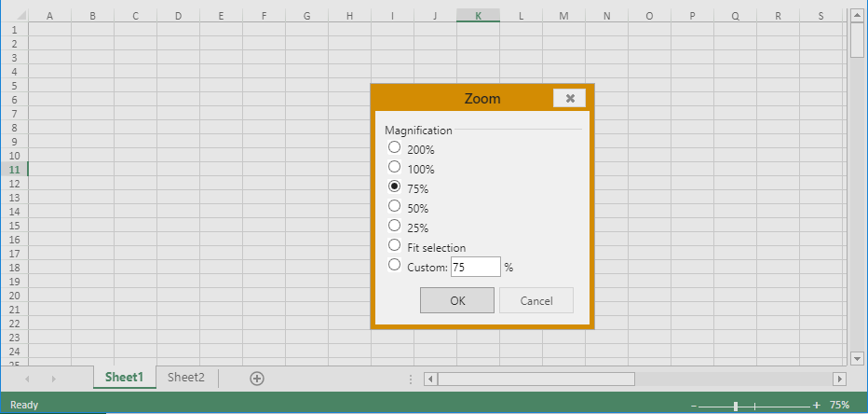Select column P header
The image size is (868, 414).
tap(693, 16)
